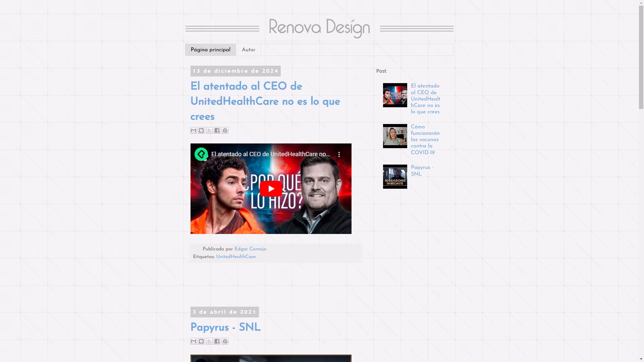Click BlogThis icon under UnitedHealthCare post title
The image size is (644, 362).
(x=201, y=131)
